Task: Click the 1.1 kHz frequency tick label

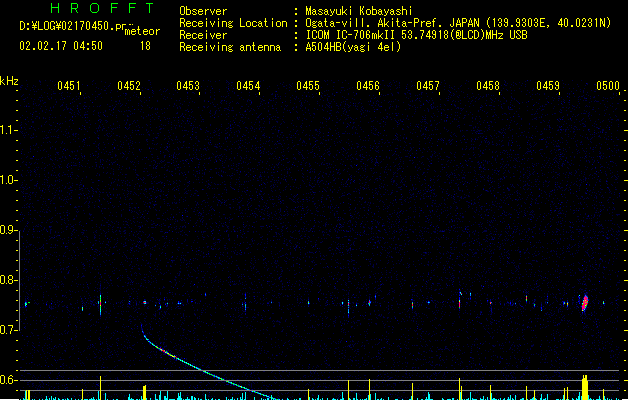Action: pos(8,130)
